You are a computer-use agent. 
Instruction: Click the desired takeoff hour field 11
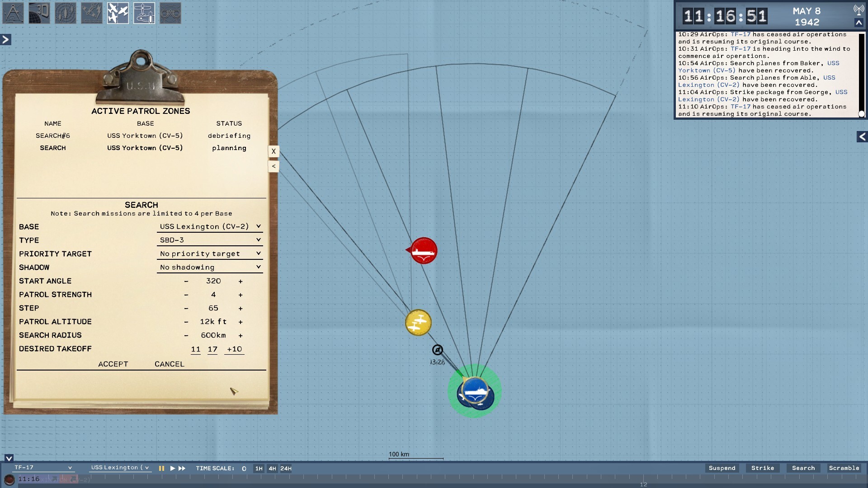195,349
